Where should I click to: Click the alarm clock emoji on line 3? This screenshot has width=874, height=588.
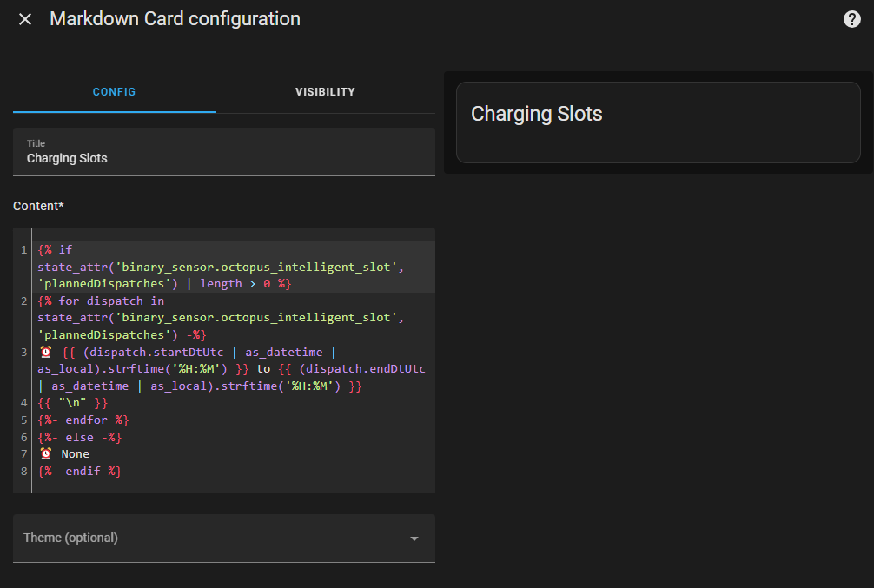(x=46, y=352)
